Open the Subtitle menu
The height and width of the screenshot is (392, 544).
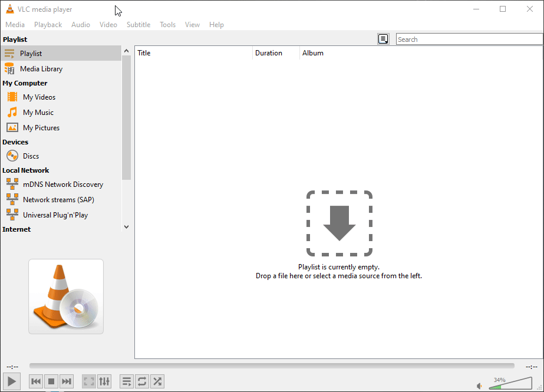click(139, 24)
